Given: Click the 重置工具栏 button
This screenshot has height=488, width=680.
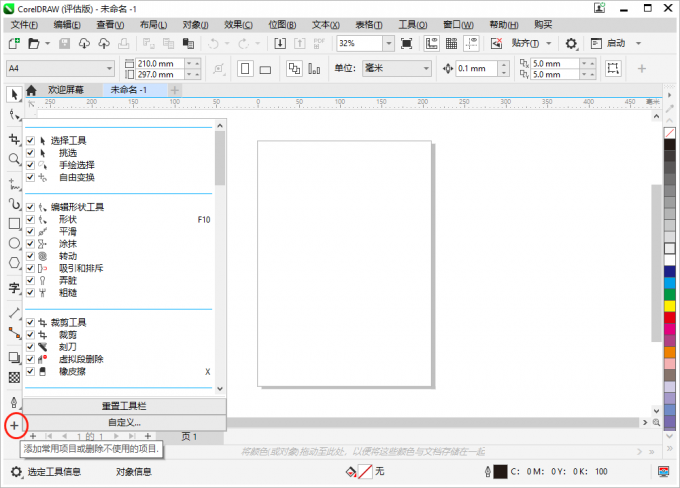Looking at the screenshot, I should 124,406.
